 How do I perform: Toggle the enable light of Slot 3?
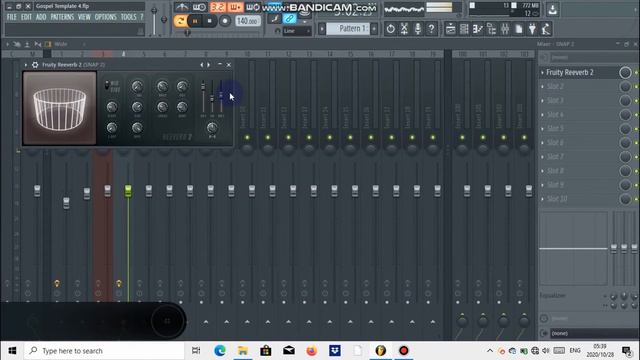tap(636, 101)
